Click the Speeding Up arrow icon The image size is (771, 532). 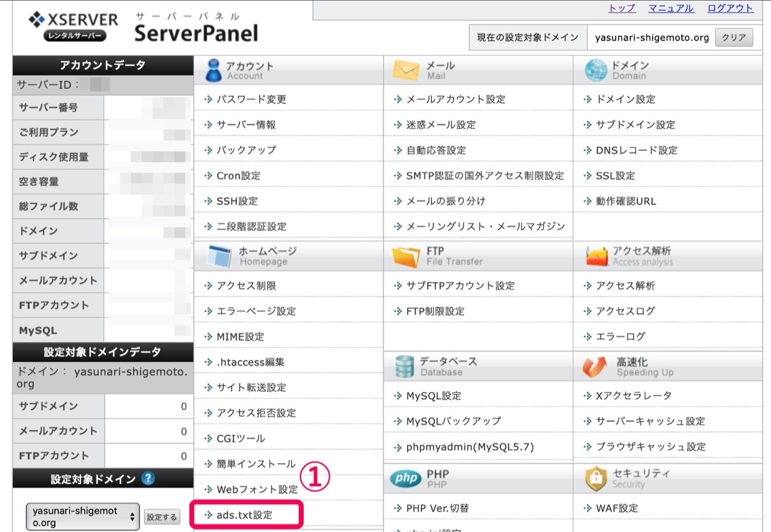click(x=596, y=366)
